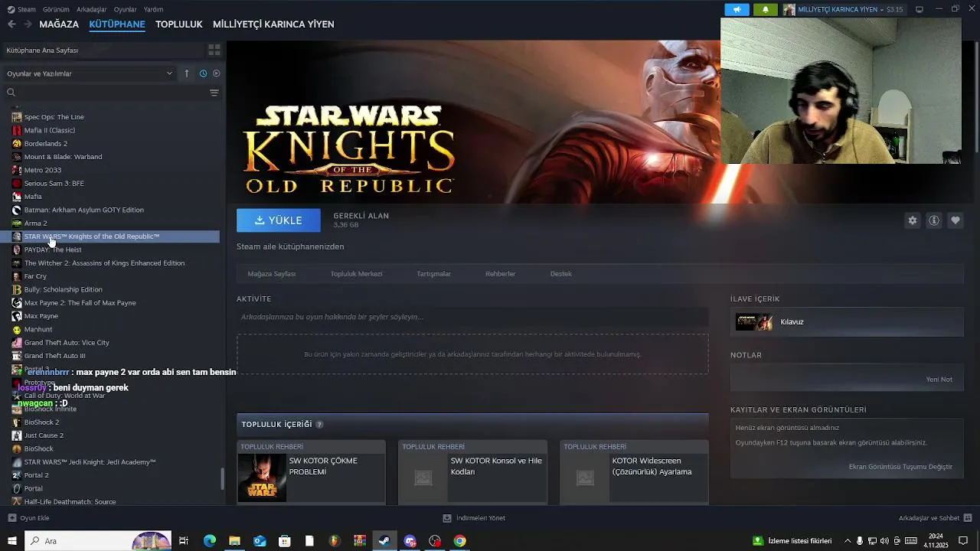Image resolution: width=980 pixels, height=551 pixels.
Task: Open the green notifications bell
Action: pyautogui.click(x=765, y=10)
